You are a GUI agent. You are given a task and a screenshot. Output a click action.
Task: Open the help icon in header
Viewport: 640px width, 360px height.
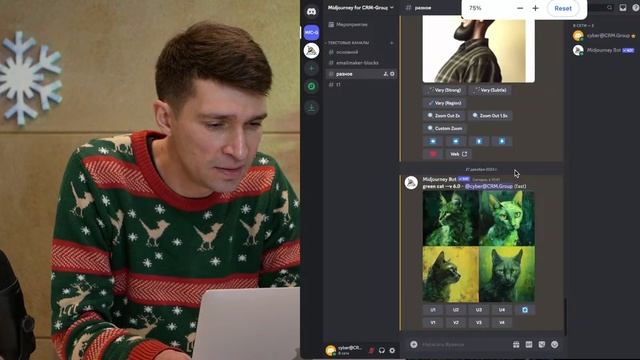point(636,7)
